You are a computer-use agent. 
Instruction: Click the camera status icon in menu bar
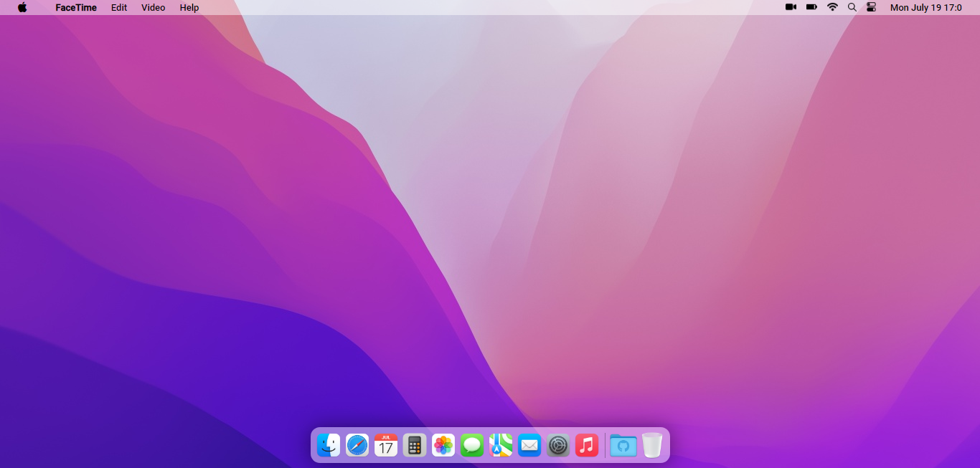point(791,7)
